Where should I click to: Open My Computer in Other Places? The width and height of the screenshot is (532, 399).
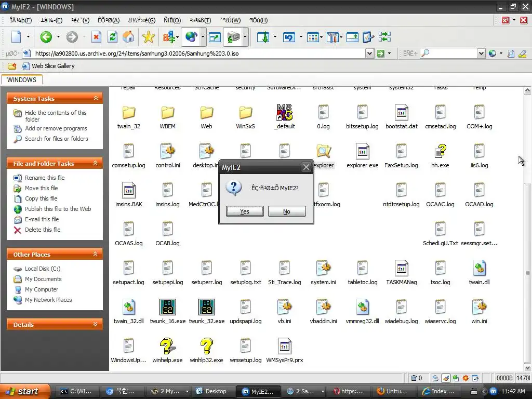coord(42,289)
